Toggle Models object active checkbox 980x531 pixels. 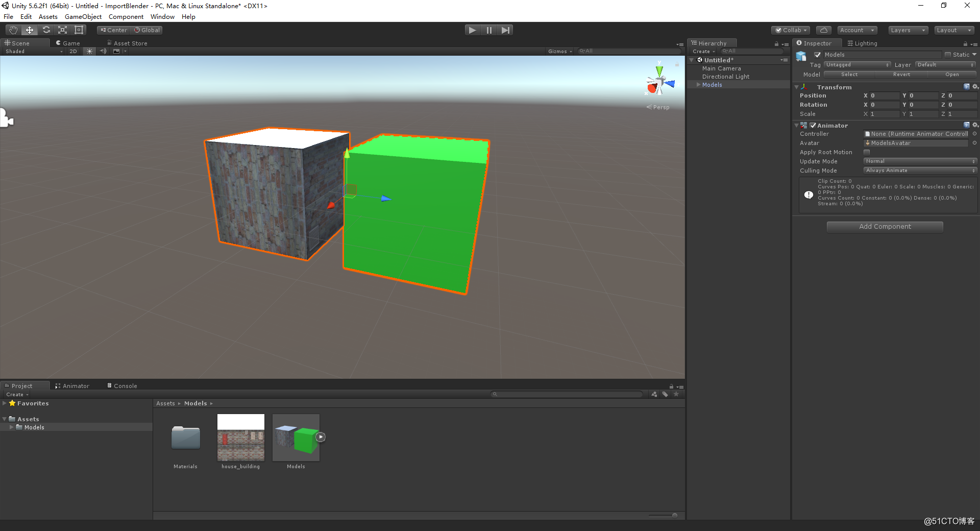(818, 55)
